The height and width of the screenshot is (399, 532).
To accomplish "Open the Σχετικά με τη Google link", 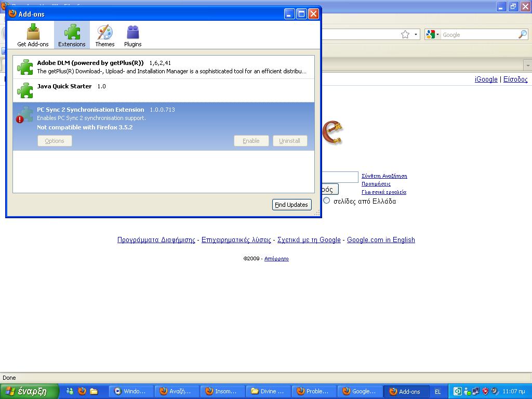I will 309,240.
